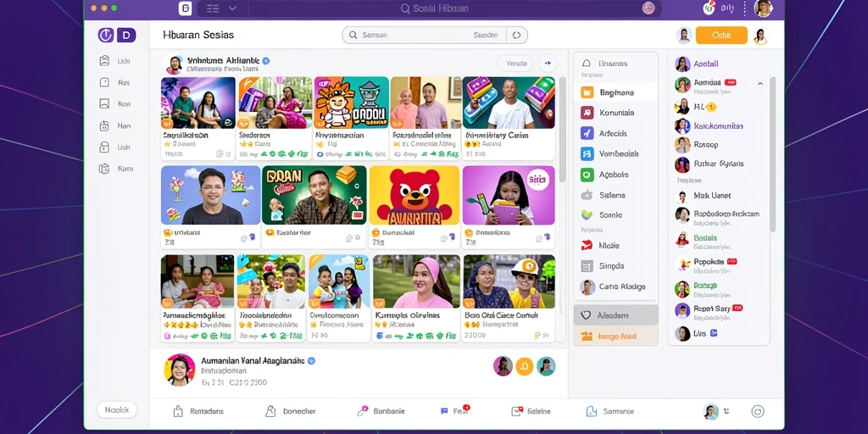
Task: Click the Naobk button at bottom left
Action: coord(117,409)
